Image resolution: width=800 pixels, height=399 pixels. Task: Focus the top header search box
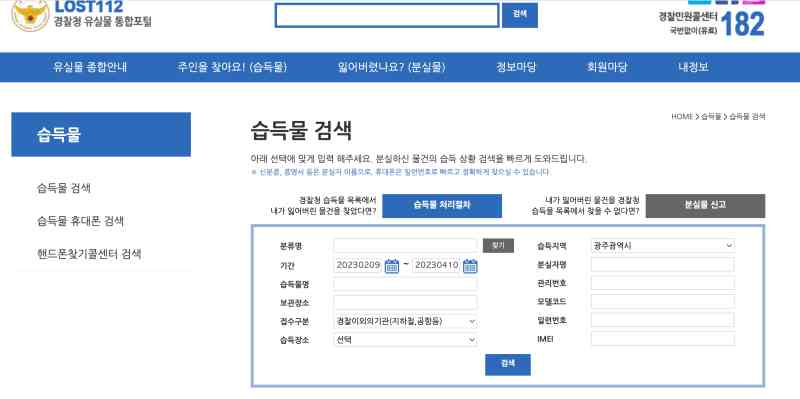click(x=387, y=15)
